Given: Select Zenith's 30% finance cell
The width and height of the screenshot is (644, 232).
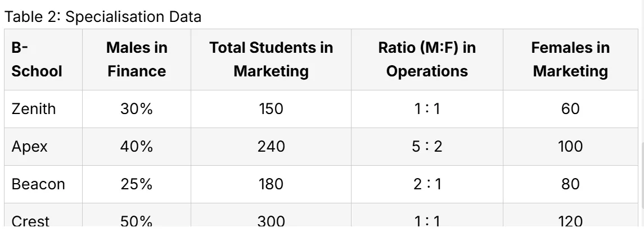Looking at the screenshot, I should pos(137,109).
